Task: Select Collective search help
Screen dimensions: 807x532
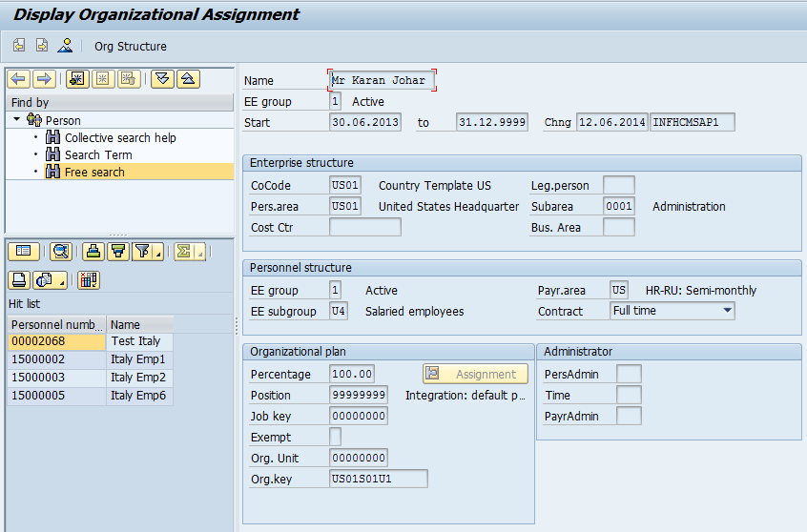Action: click(x=120, y=137)
